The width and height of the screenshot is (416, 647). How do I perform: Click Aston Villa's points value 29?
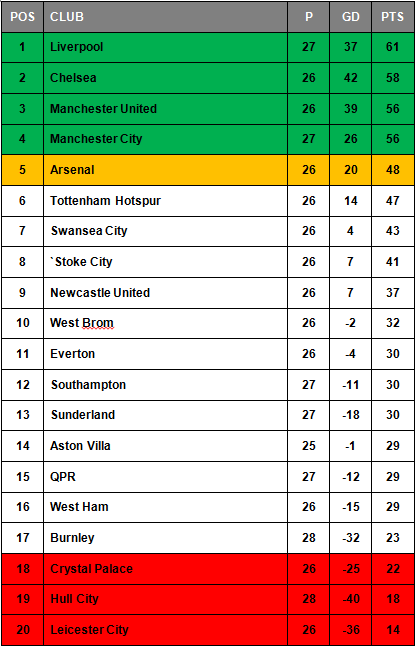[393, 446]
